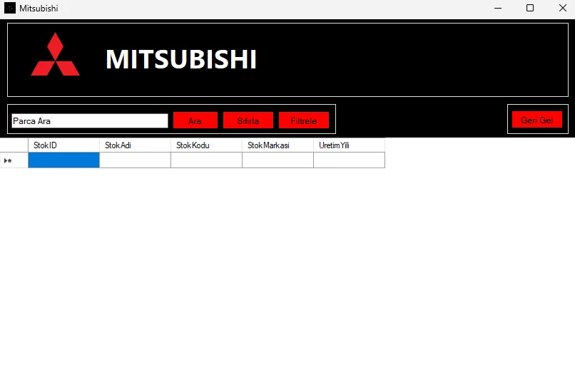This screenshot has width=575, height=392.
Task: Apply filter using the Filtrele button
Action: point(304,120)
